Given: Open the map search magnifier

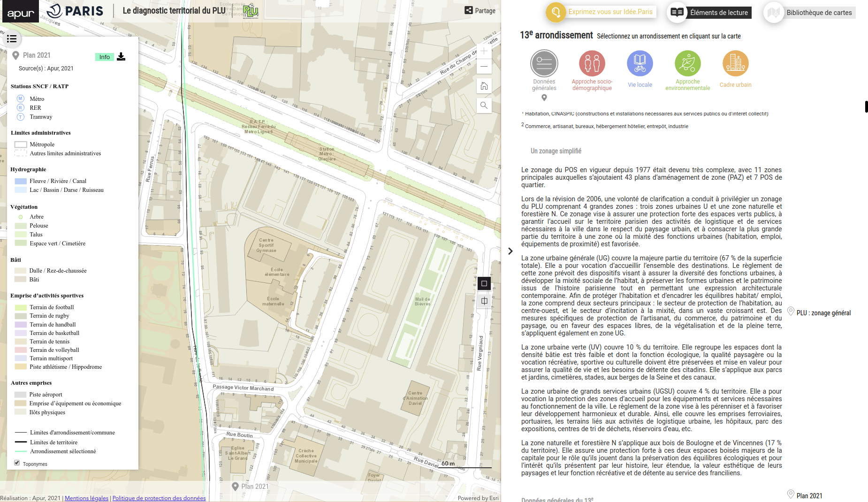Looking at the screenshot, I should [484, 106].
